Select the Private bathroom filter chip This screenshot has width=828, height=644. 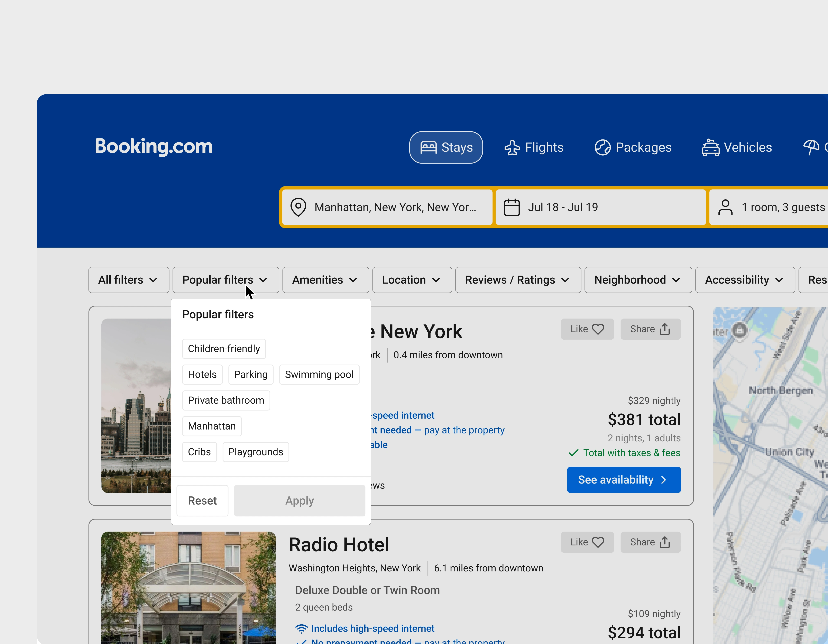click(x=226, y=400)
